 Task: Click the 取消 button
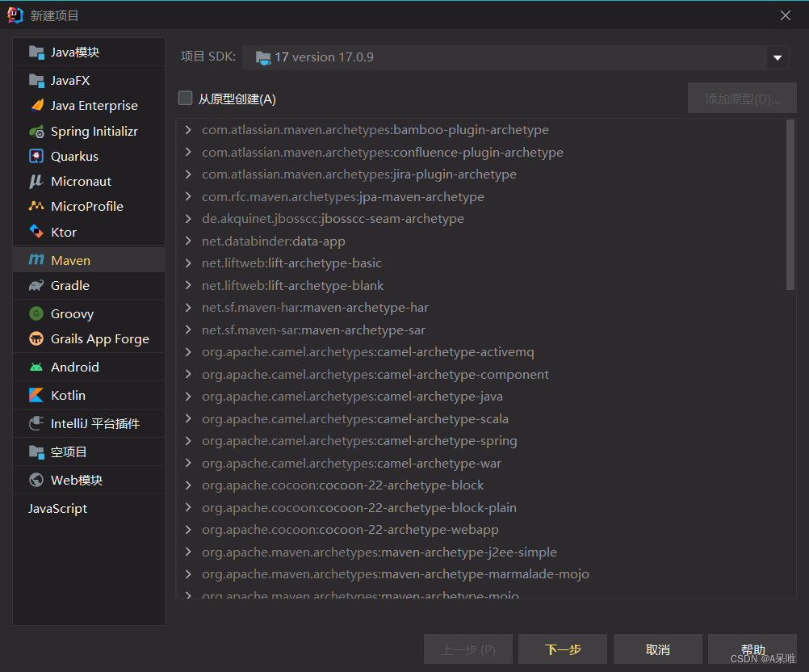pyautogui.click(x=657, y=649)
